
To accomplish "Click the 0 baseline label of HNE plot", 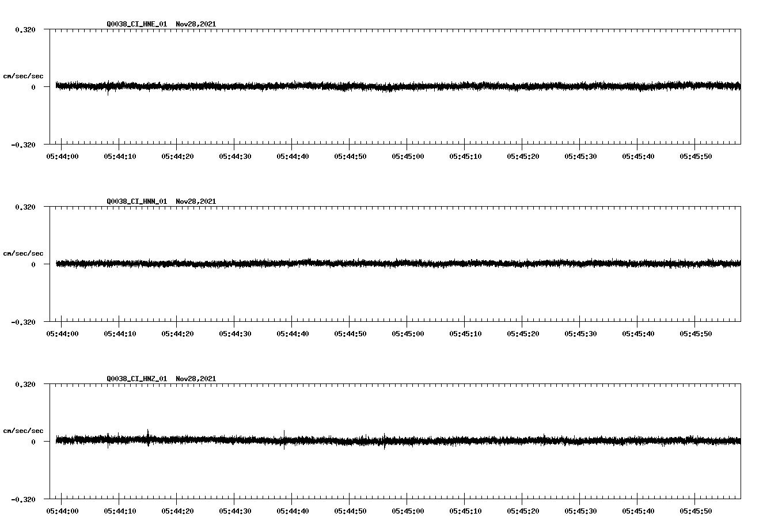I will click(33, 88).
